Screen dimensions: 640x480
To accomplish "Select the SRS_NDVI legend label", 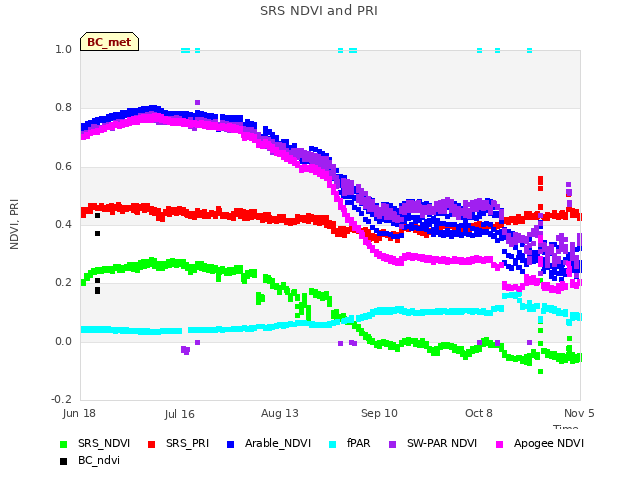I will [104, 444].
